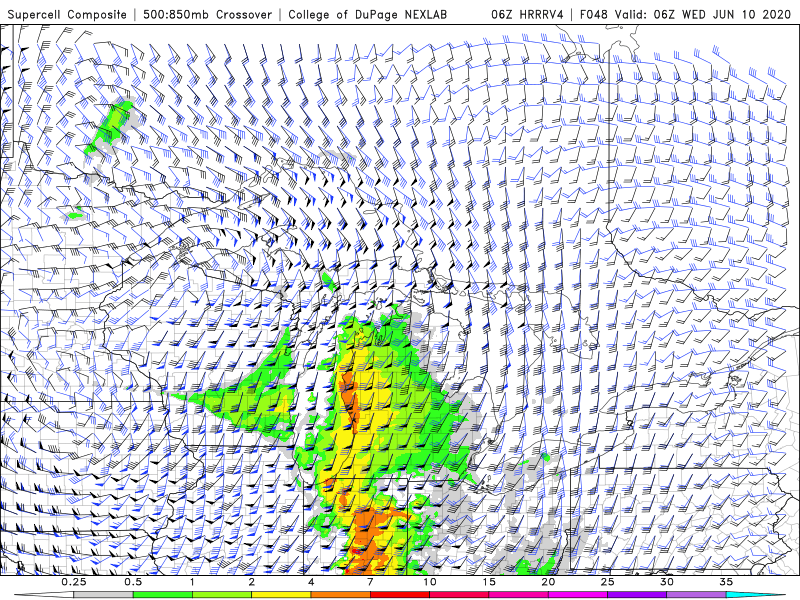The width and height of the screenshot is (800, 600).
Task: Click the "Supercell Composite" title text
Action: [67, 14]
